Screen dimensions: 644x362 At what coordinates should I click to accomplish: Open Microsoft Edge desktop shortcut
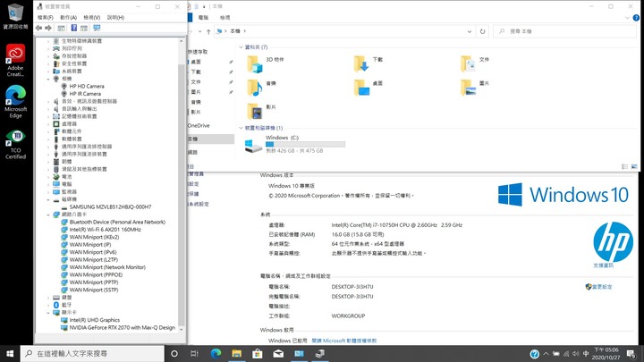pyautogui.click(x=15, y=102)
